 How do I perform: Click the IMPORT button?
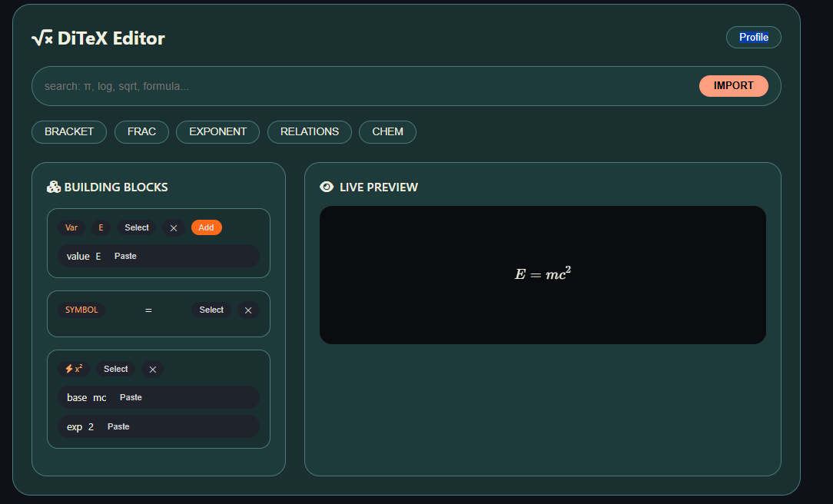click(x=733, y=85)
